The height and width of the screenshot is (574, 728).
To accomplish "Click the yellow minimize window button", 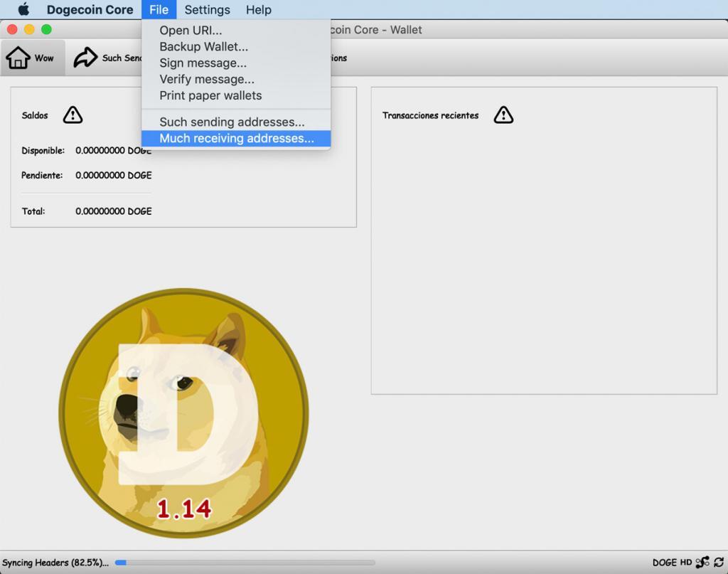I will 29,30.
